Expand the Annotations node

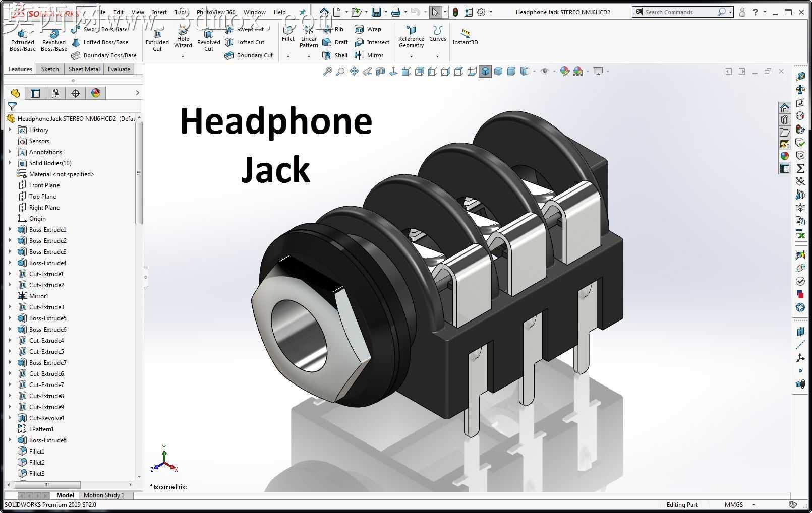(10, 152)
